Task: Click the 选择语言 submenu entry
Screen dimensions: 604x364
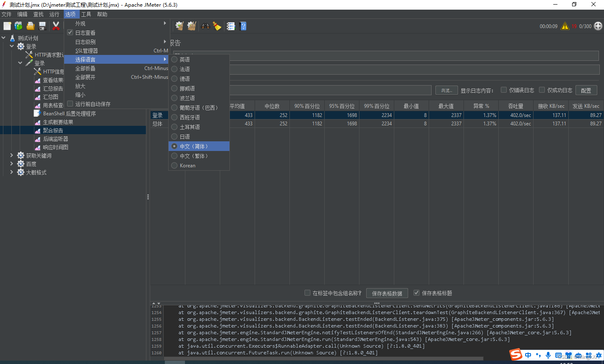Action: tap(117, 59)
